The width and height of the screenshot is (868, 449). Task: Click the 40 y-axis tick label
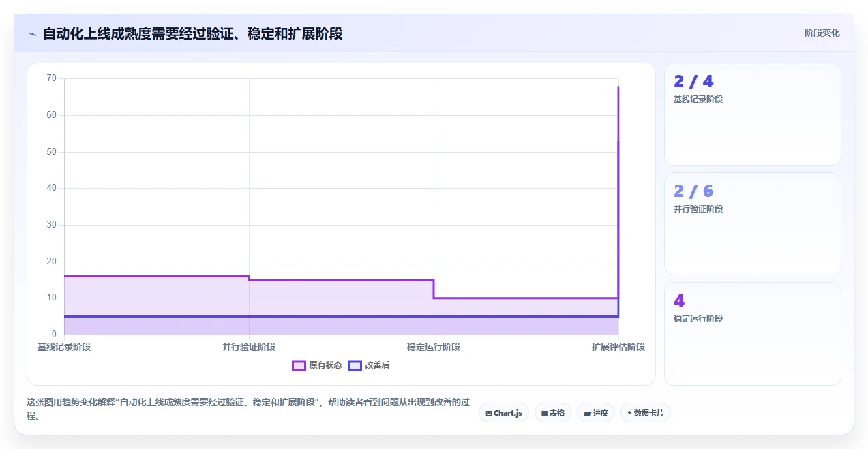point(52,188)
